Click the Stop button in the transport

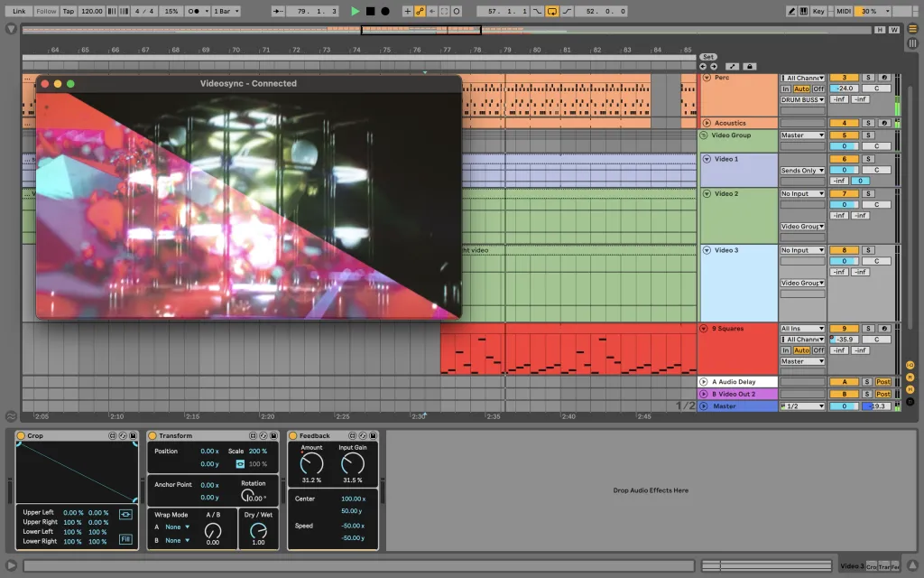click(370, 11)
